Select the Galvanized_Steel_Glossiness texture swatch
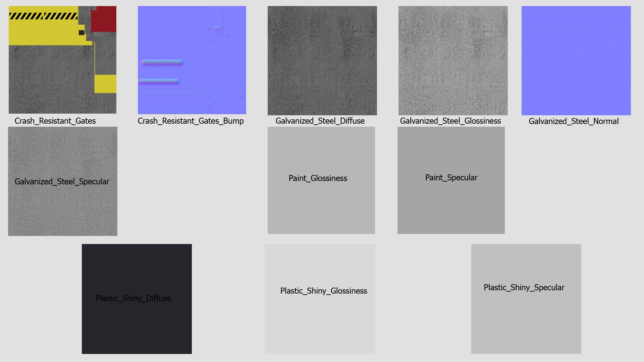This screenshot has width=644, height=362. [x=453, y=60]
